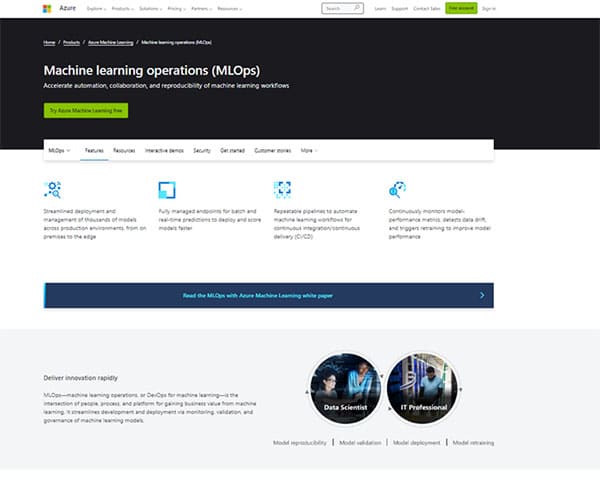Expand the Explore menu
This screenshot has height=483, width=600.
(x=96, y=8)
